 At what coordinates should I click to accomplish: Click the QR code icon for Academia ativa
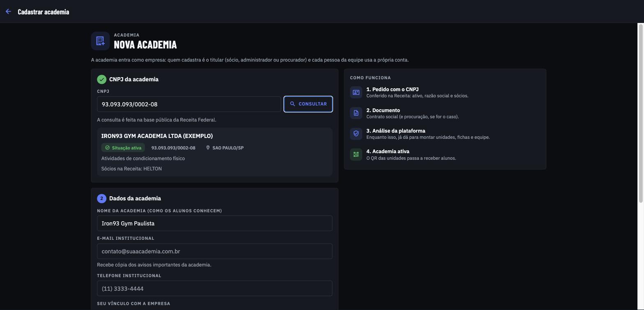356,154
